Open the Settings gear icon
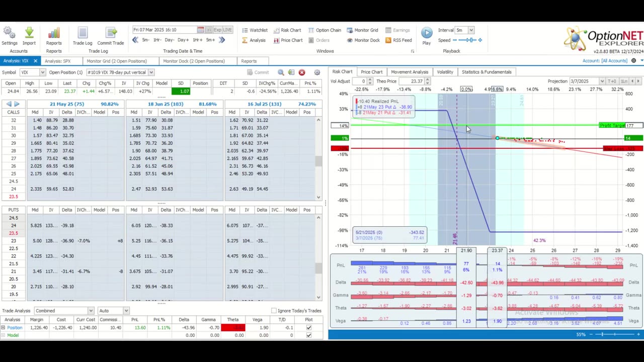 click(9, 33)
